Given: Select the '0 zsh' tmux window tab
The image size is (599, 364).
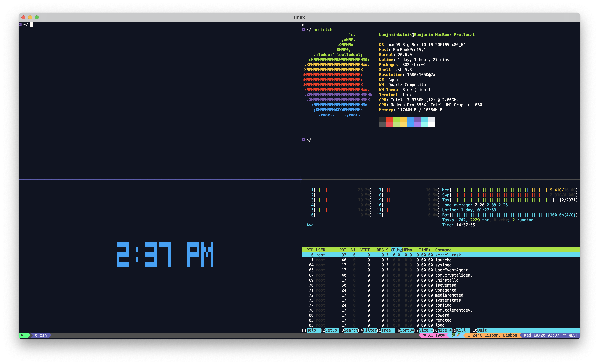Looking at the screenshot, I should coord(41,335).
